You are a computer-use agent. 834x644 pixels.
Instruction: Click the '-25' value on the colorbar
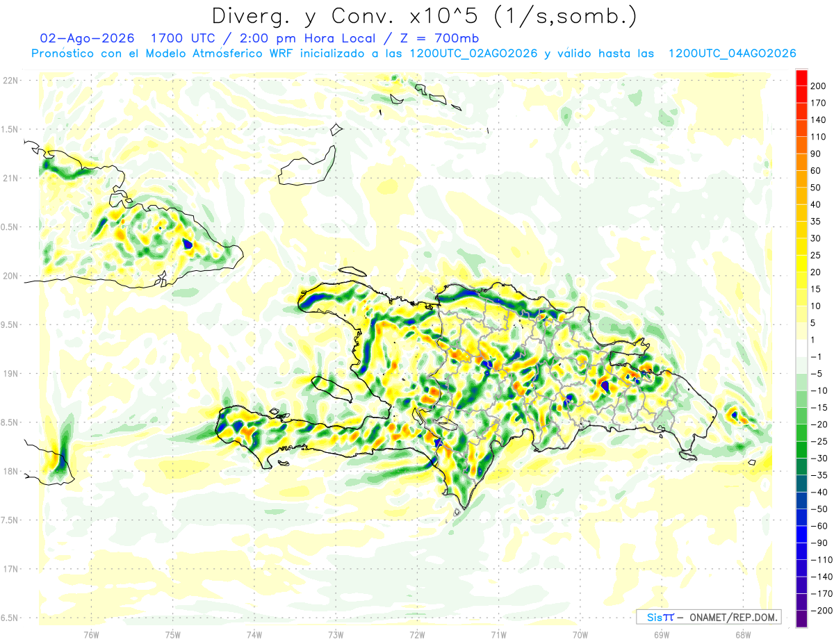(817, 441)
